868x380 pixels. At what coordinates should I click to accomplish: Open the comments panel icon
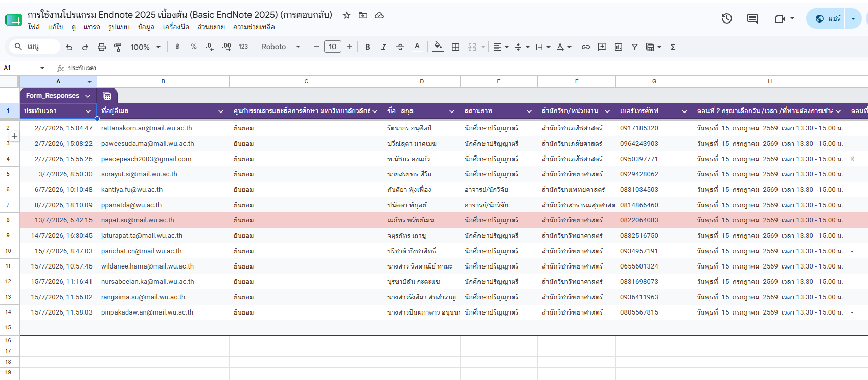click(752, 18)
